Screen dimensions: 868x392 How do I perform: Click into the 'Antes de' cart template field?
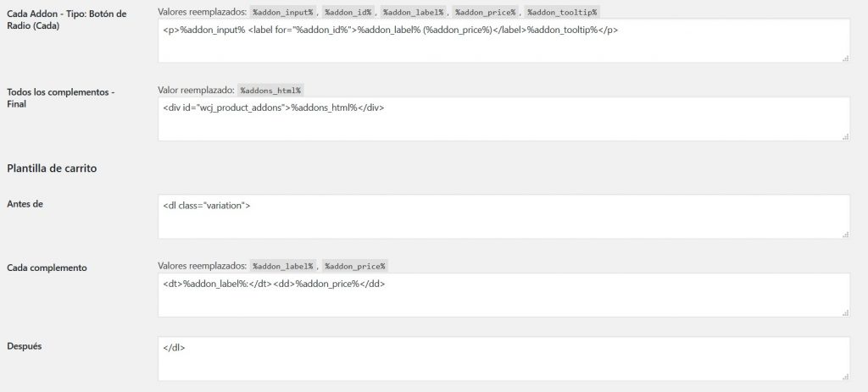point(504,216)
